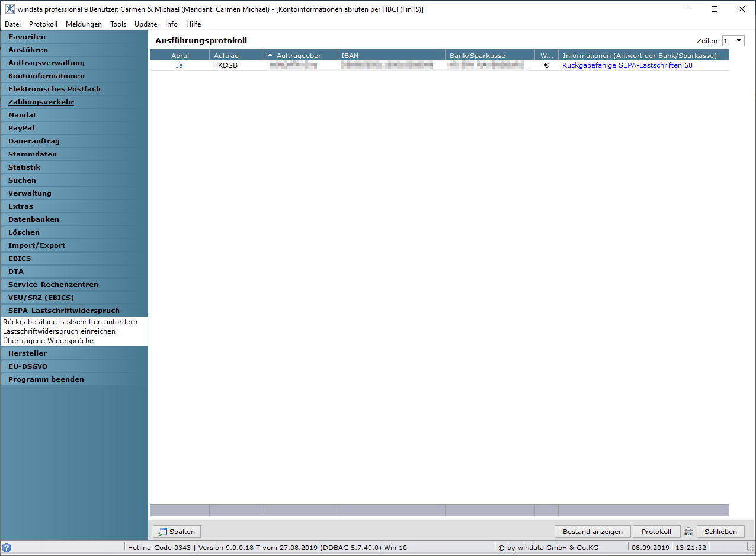Click the Bank/Sparkasse column header
The height and width of the screenshot is (556, 756).
click(490, 55)
